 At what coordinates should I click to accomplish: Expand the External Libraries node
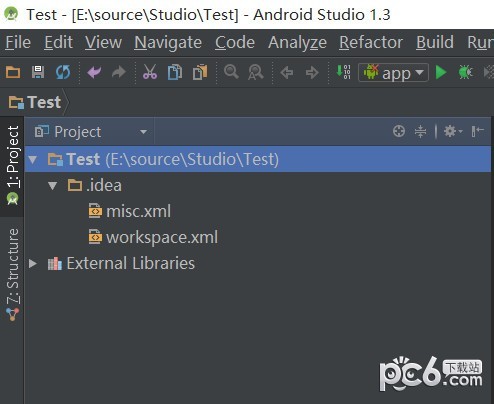pos(33,264)
